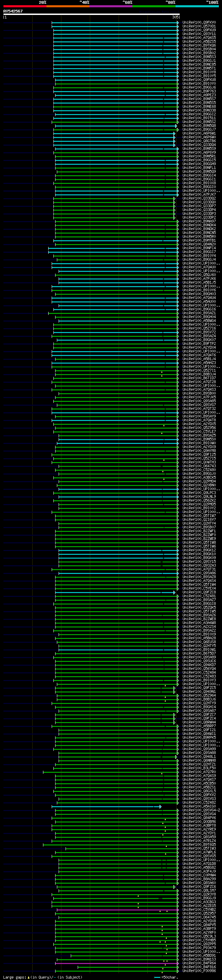Click the query end position 305
Screen dimensions: 222x980
(x=175, y=17)
